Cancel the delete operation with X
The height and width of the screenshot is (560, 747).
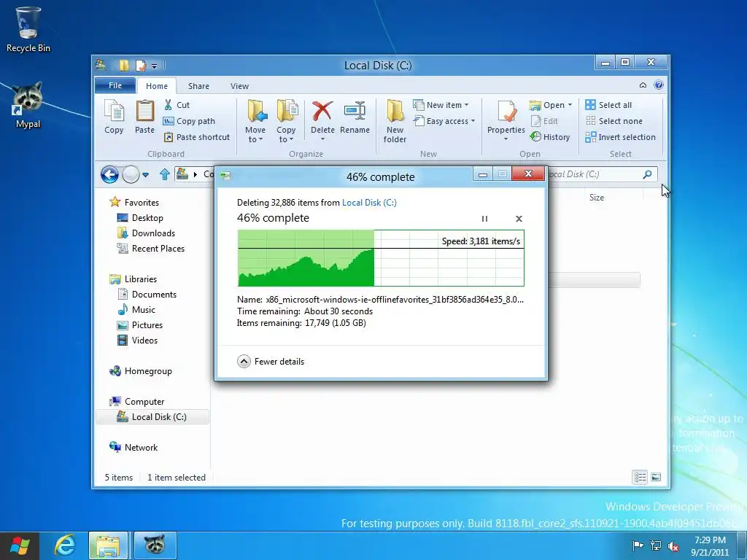point(519,219)
